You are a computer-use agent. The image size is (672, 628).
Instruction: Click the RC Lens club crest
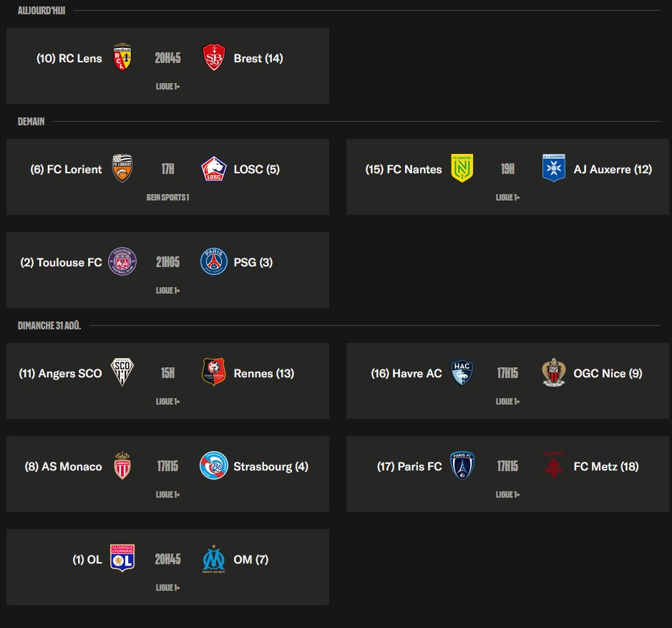[122, 57]
